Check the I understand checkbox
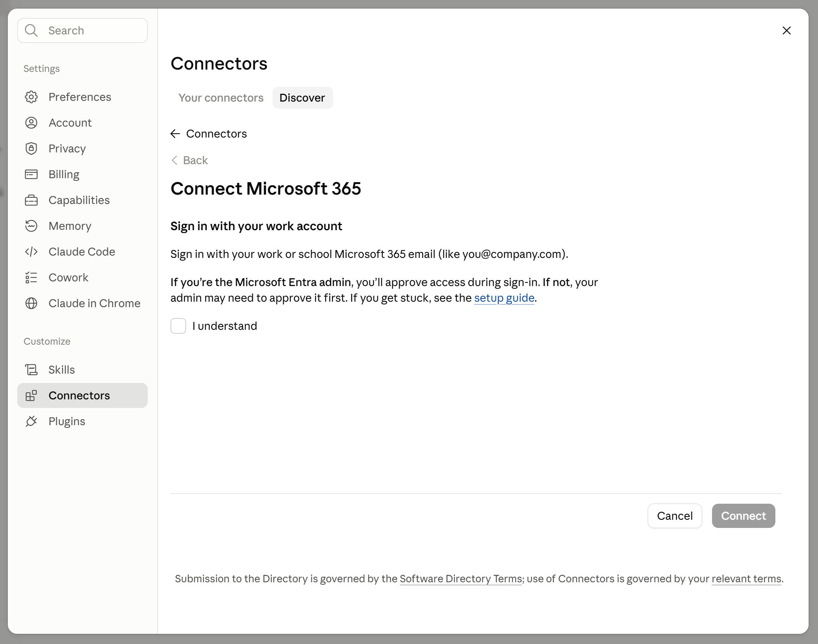 (x=178, y=326)
